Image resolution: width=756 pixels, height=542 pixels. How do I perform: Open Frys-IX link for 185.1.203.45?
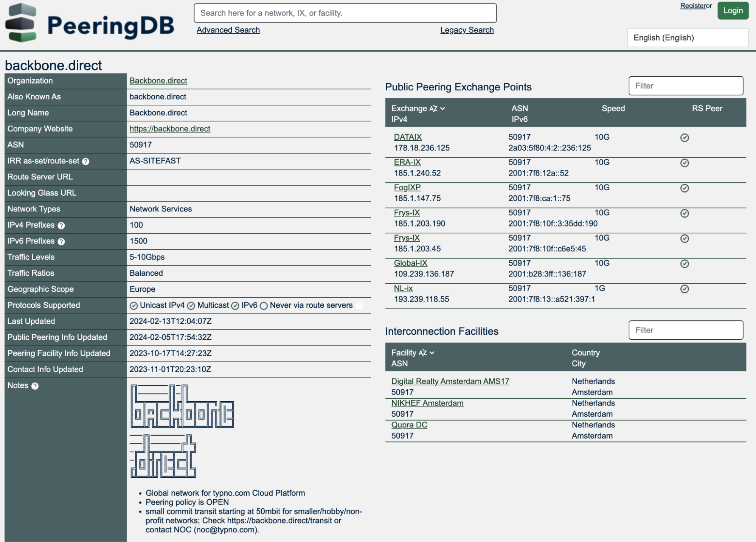[x=407, y=238]
